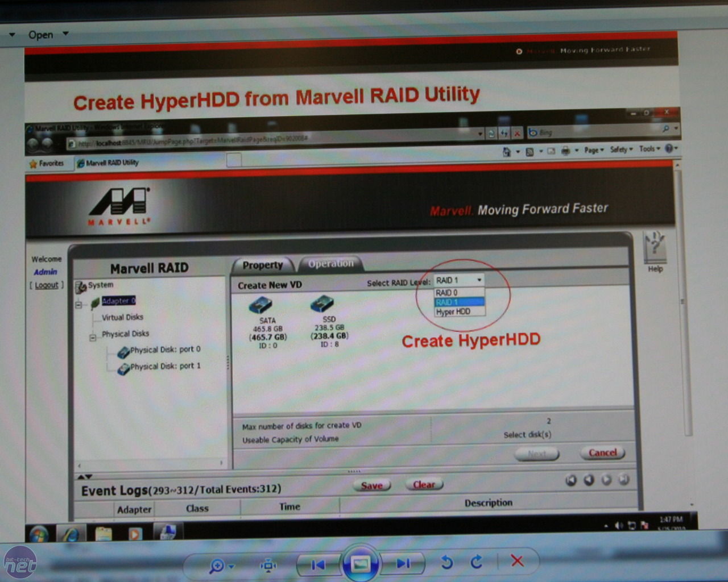The width and height of the screenshot is (728, 582).
Task: Select the SSD disk icon
Action: (322, 304)
